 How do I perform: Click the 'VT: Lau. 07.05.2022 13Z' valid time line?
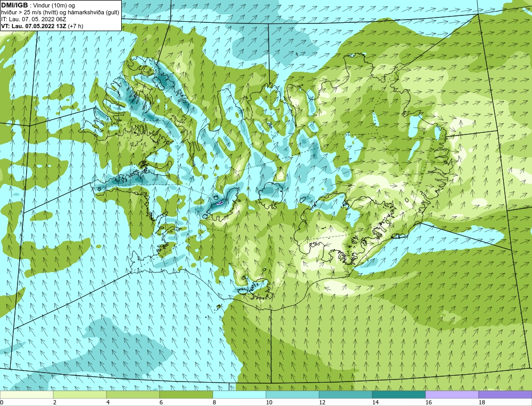click(34, 26)
